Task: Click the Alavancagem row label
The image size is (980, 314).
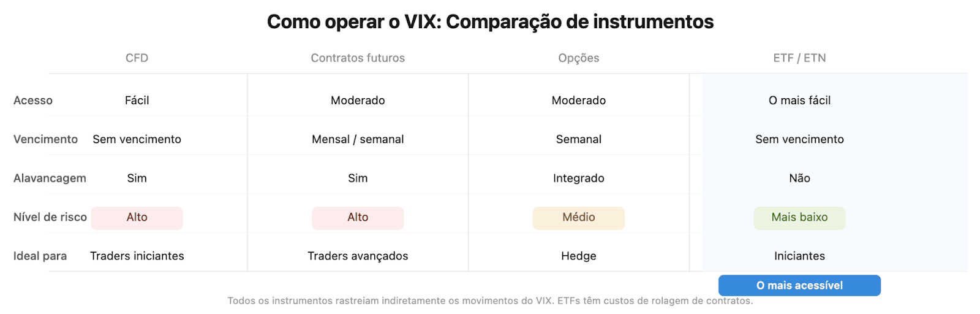Action: tap(50, 178)
